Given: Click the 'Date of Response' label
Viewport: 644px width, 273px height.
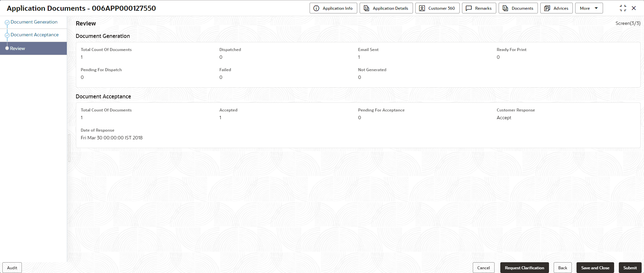Looking at the screenshot, I should (x=97, y=130).
